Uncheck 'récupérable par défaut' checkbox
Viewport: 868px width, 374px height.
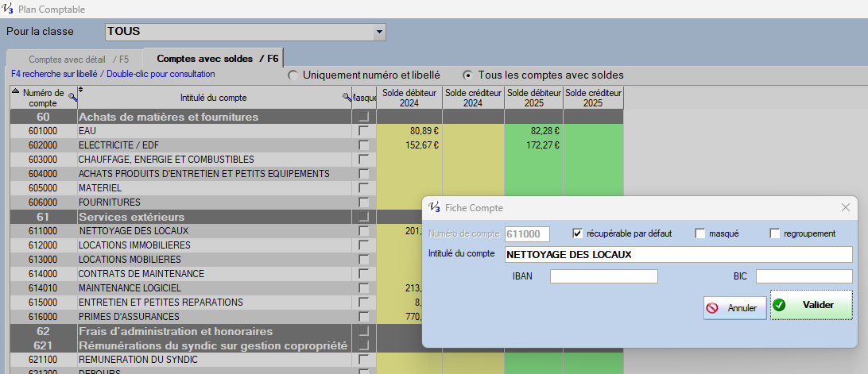578,233
